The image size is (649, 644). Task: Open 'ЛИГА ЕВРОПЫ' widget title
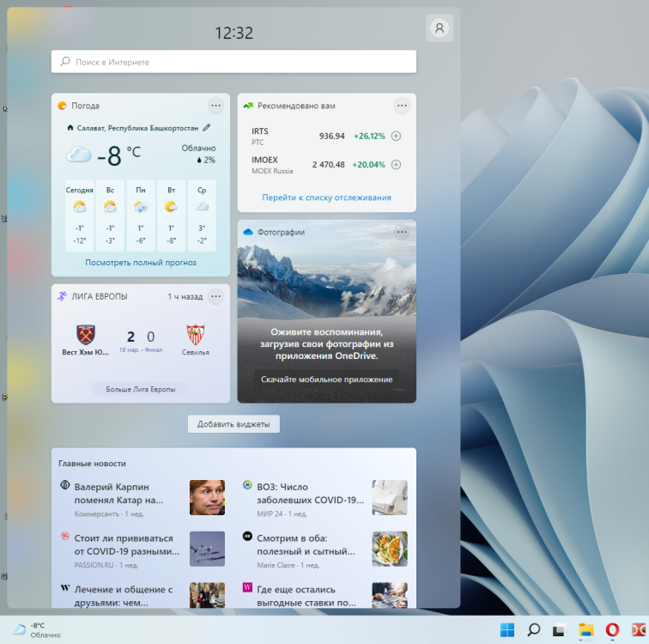(x=100, y=296)
